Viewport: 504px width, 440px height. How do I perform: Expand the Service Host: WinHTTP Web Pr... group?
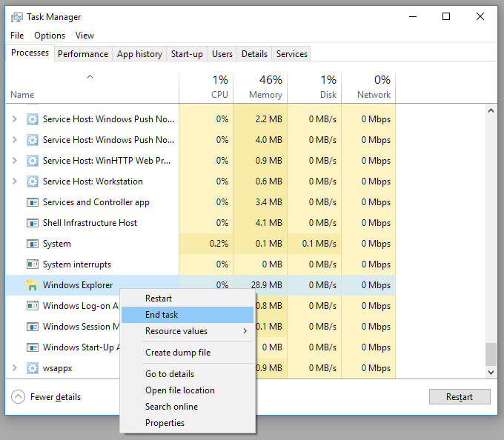pyautogui.click(x=15, y=161)
